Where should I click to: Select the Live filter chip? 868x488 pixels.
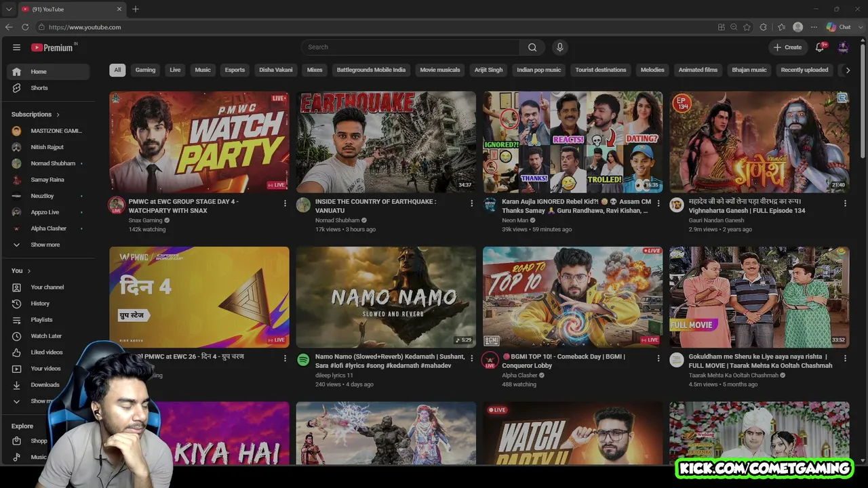pos(175,70)
